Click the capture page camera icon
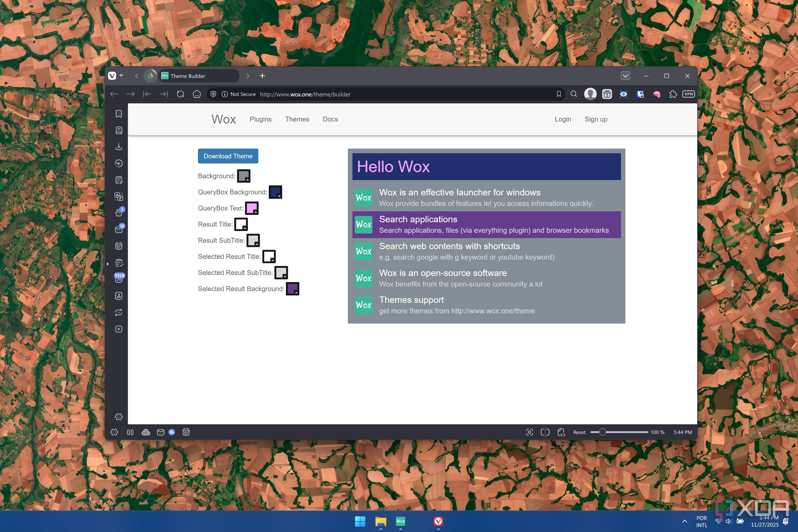This screenshot has height=532, width=798. (x=529, y=432)
